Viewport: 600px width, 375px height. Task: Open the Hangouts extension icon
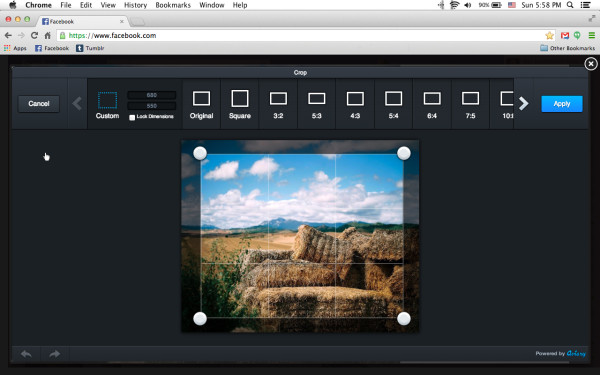[x=577, y=36]
